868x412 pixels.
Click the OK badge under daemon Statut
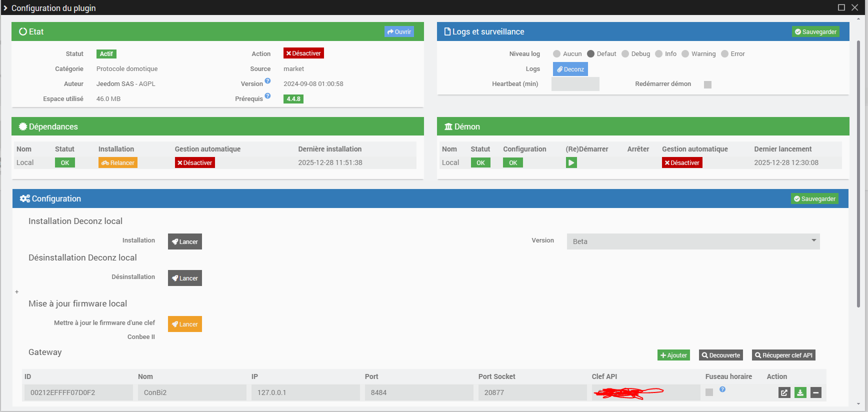click(480, 162)
